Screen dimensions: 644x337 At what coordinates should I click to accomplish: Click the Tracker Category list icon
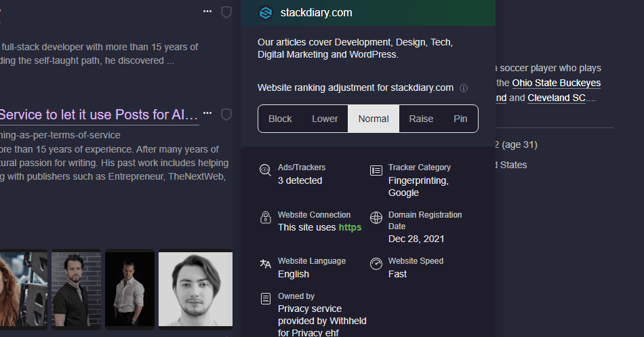(376, 170)
